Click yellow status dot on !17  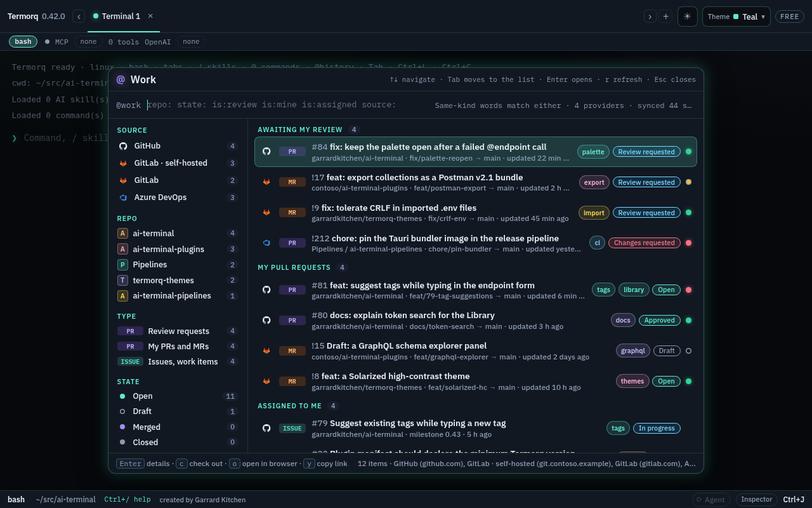pyautogui.click(x=688, y=182)
